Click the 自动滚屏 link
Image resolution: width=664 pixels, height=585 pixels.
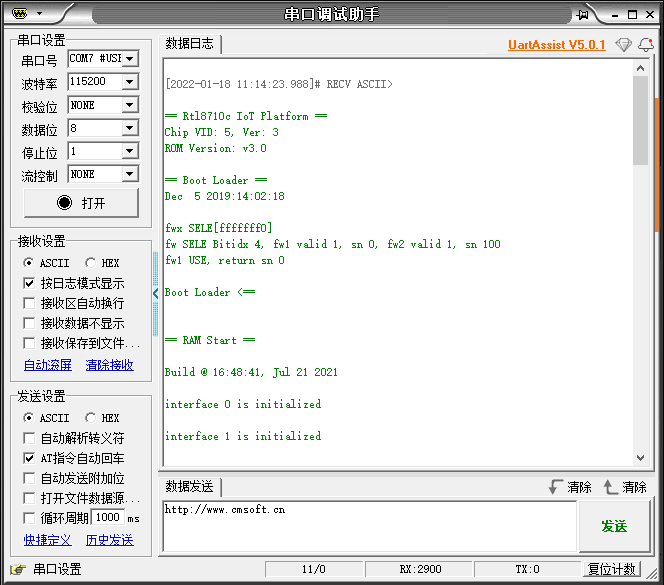(48, 365)
